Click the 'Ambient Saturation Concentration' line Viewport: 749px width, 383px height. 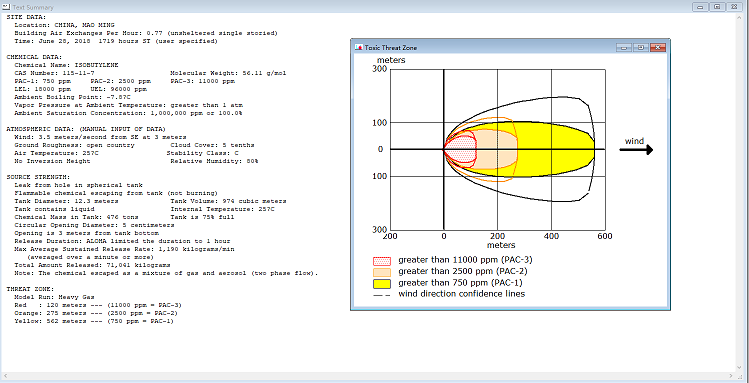tap(128, 114)
